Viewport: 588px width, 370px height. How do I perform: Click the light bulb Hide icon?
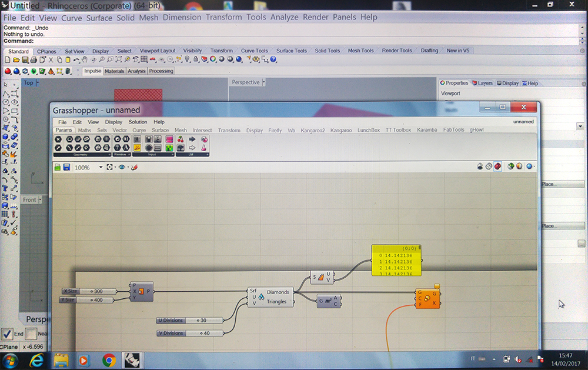(x=187, y=59)
